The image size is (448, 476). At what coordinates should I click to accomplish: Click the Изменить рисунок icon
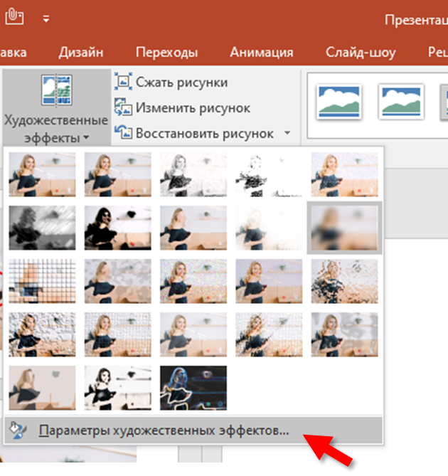[123, 107]
